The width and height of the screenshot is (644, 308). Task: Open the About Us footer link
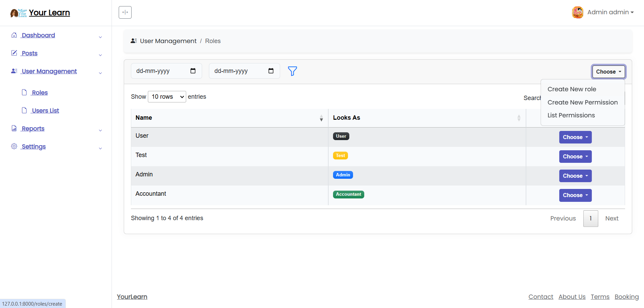tap(572, 296)
